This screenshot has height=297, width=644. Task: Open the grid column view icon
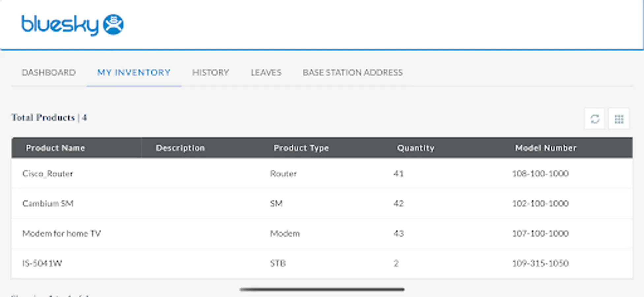[619, 119]
